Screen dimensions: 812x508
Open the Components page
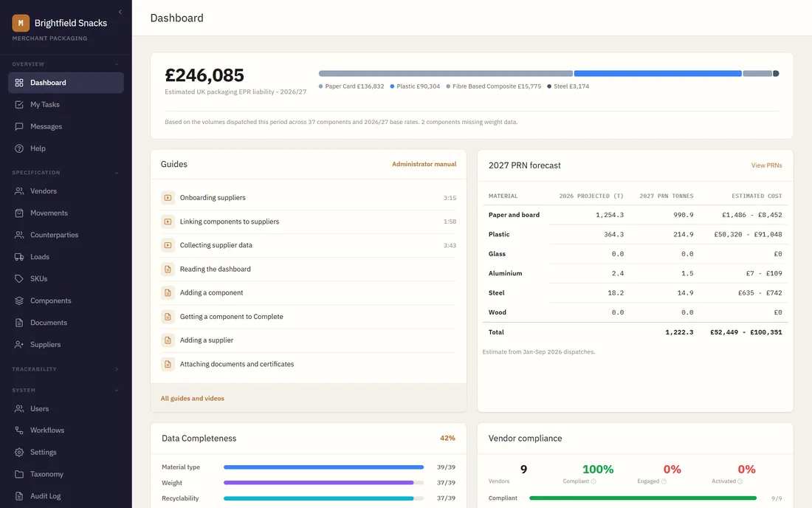click(66, 301)
